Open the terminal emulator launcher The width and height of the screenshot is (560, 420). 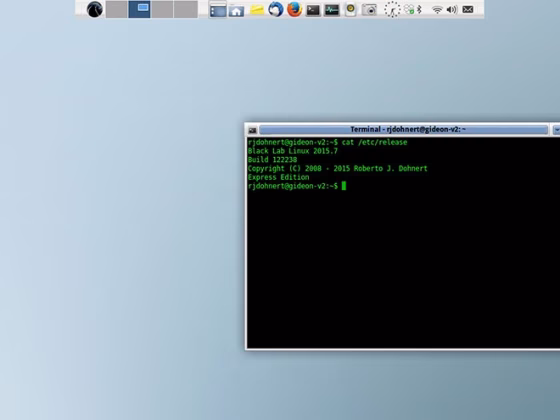point(313,10)
